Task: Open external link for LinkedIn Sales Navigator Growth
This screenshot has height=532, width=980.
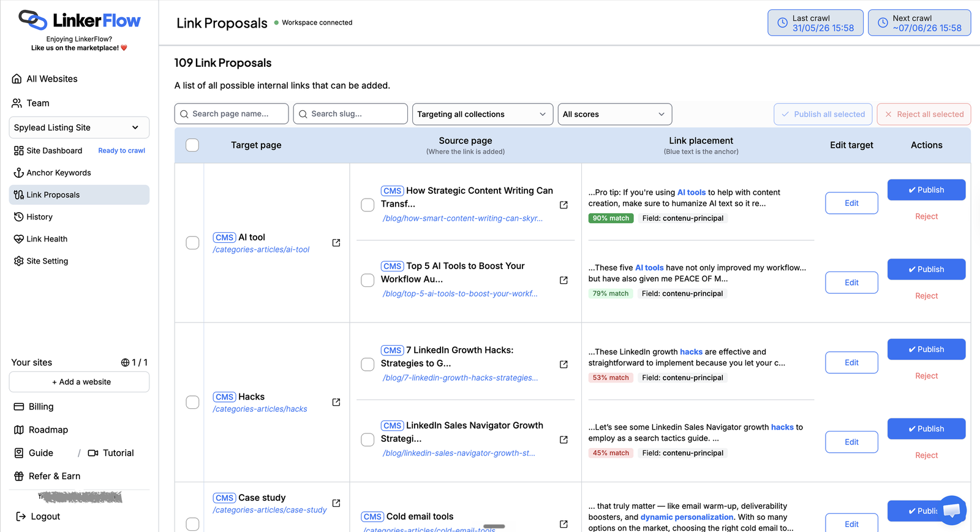Action: click(x=563, y=439)
